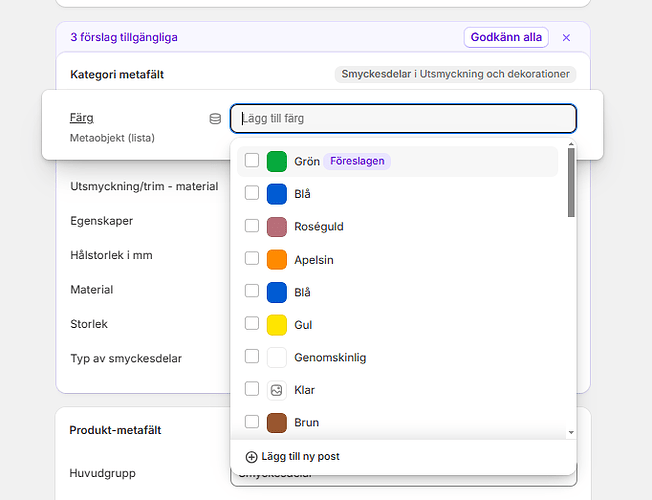Click the color list scrollbar thumb
This screenshot has width=652, height=500.
point(571,184)
